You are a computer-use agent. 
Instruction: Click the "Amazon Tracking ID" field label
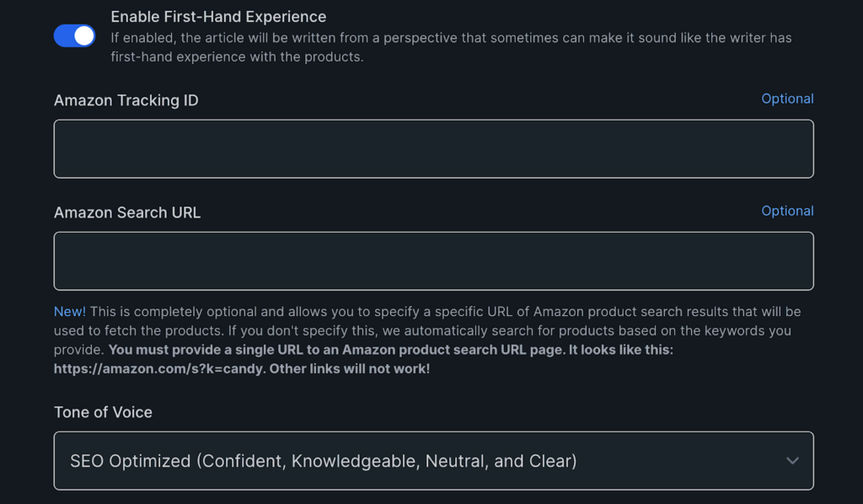click(x=126, y=100)
